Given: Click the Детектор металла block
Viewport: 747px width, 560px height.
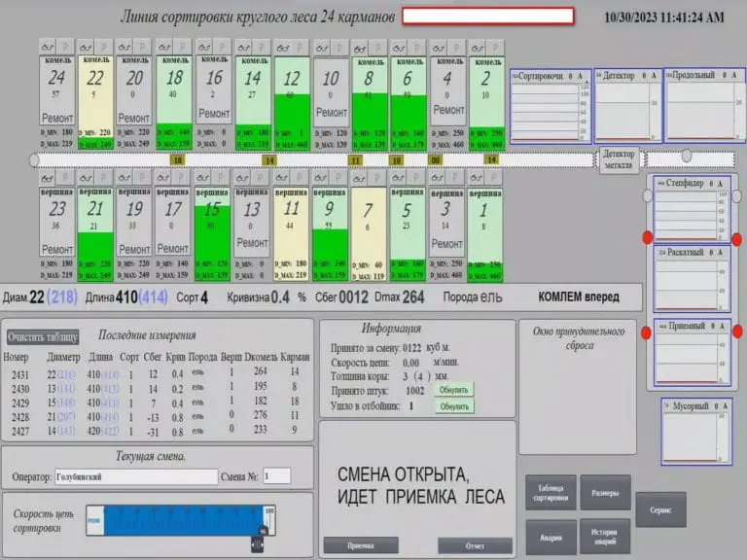Looking at the screenshot, I should point(619,160).
